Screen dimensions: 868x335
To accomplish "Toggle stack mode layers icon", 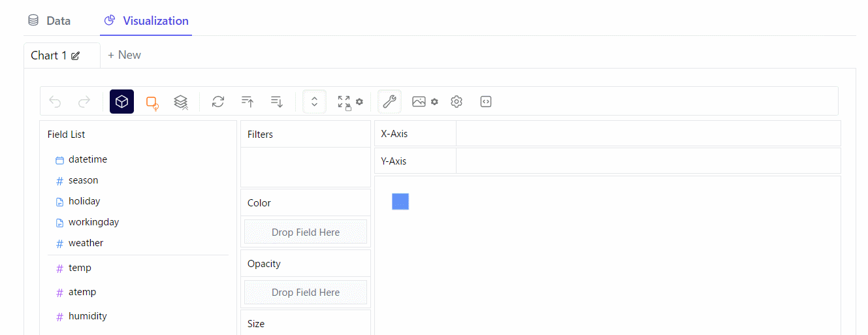I will click(x=181, y=102).
